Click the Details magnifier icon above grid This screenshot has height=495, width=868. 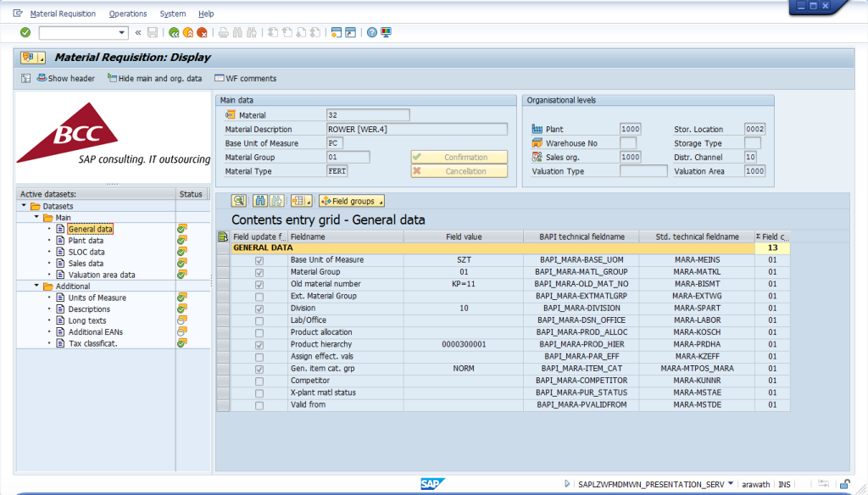239,201
